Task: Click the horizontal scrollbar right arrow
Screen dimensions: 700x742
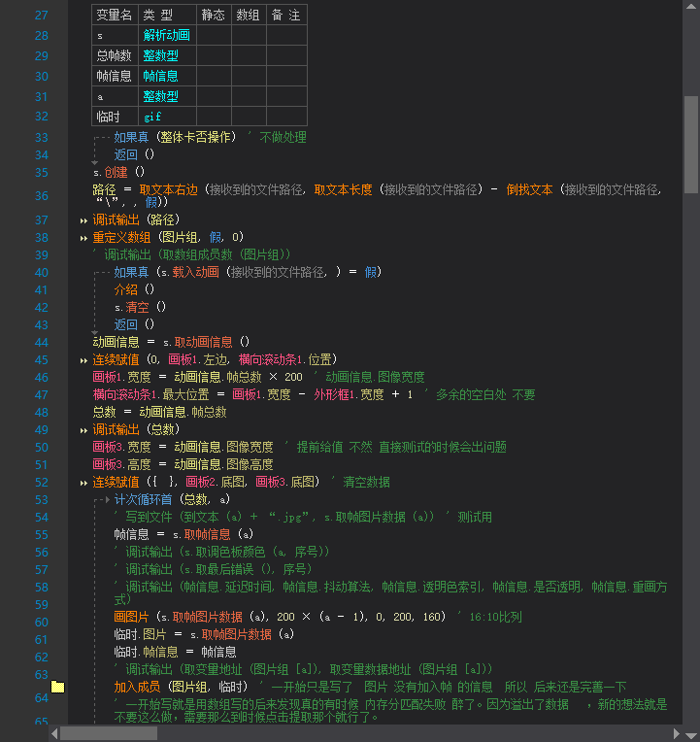Action: 677,733
